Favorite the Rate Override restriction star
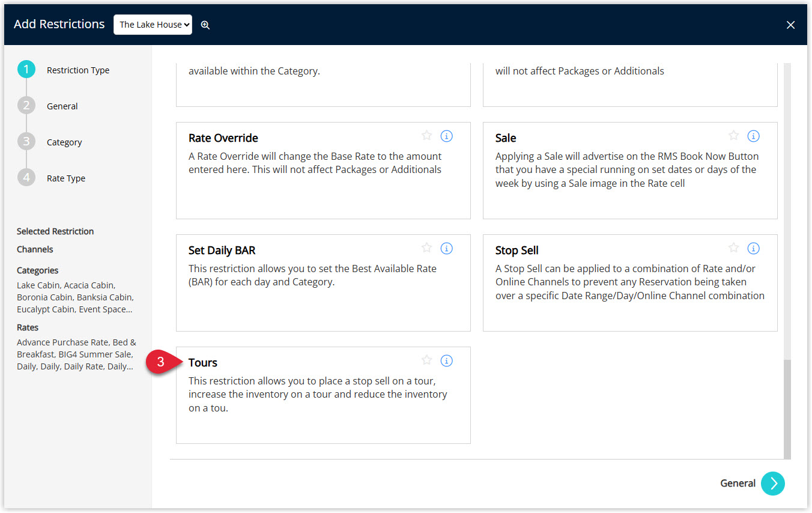The image size is (812, 513). click(x=426, y=136)
